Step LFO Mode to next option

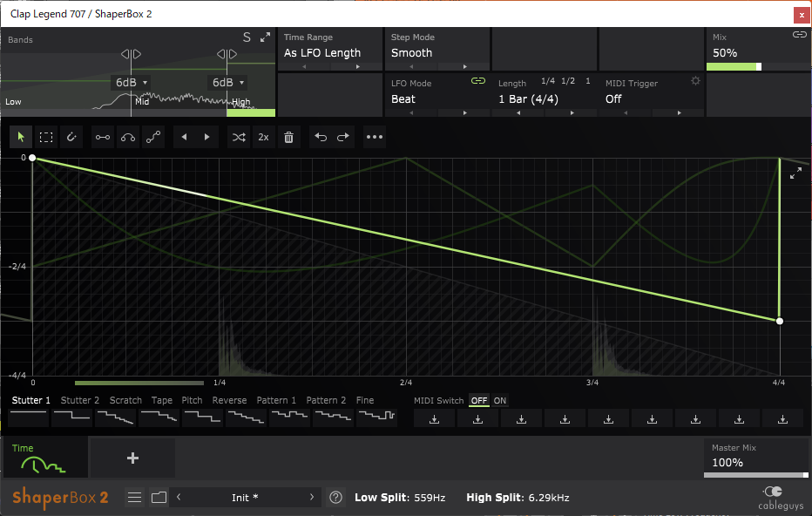point(464,113)
